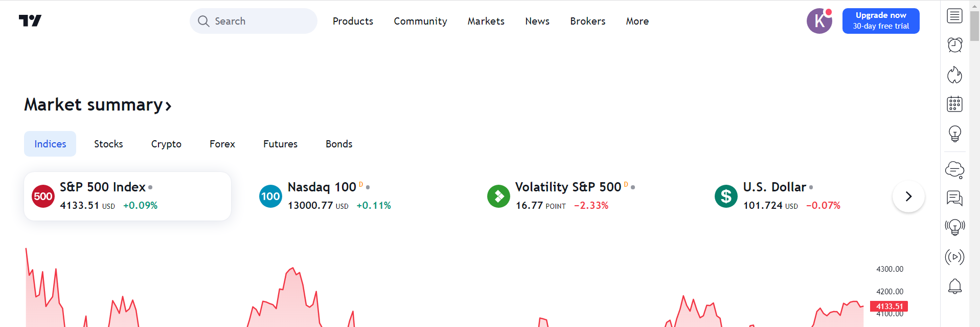Focus the Search input field

(x=254, y=21)
